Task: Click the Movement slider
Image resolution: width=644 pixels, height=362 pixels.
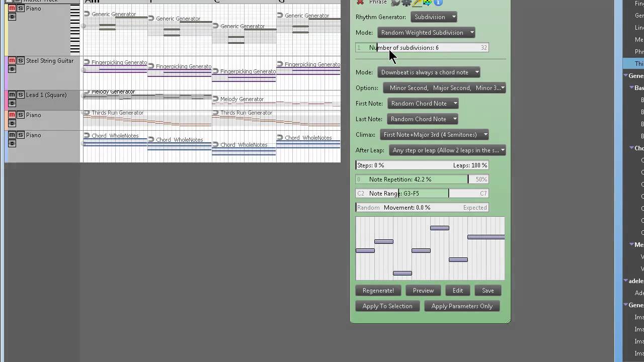Action: [x=422, y=208]
